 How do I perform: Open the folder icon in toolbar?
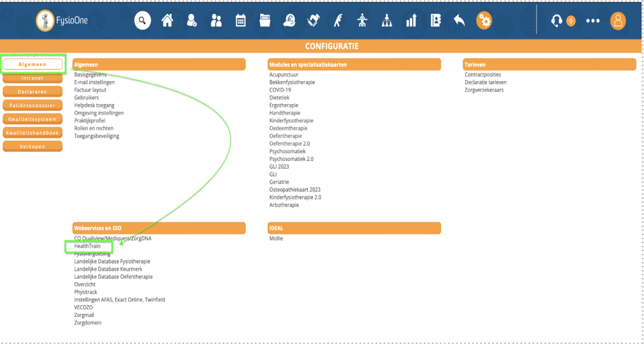tap(265, 21)
